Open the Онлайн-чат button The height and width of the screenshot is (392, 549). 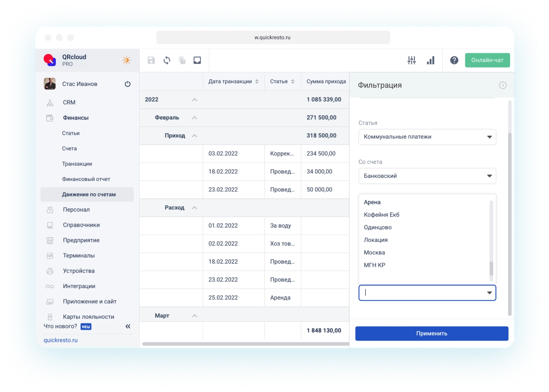click(x=487, y=60)
